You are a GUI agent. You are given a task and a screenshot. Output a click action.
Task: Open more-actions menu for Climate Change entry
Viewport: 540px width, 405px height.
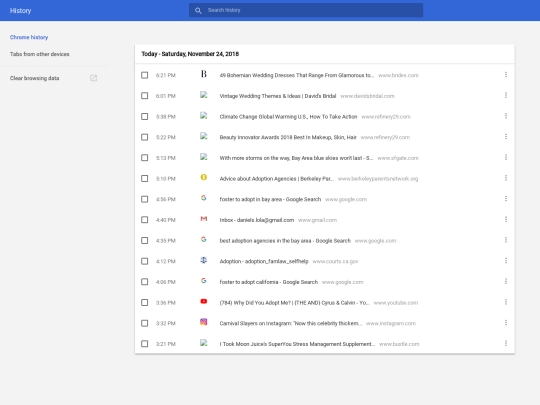pyautogui.click(x=506, y=116)
